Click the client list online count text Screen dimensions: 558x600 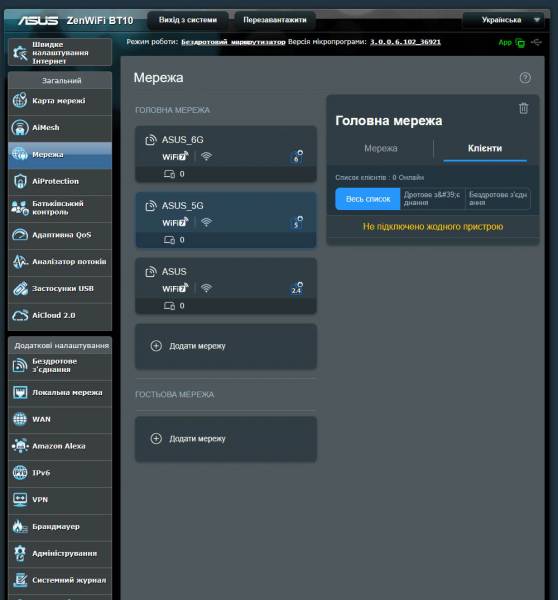(380, 178)
